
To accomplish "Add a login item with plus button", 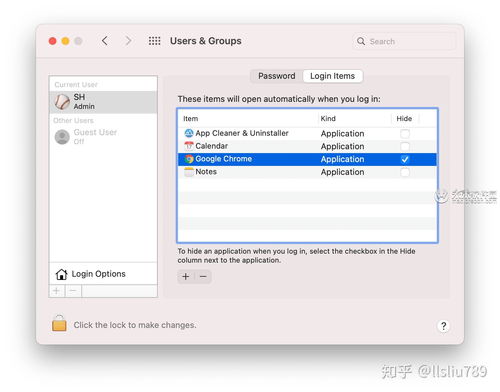I will coord(186,276).
